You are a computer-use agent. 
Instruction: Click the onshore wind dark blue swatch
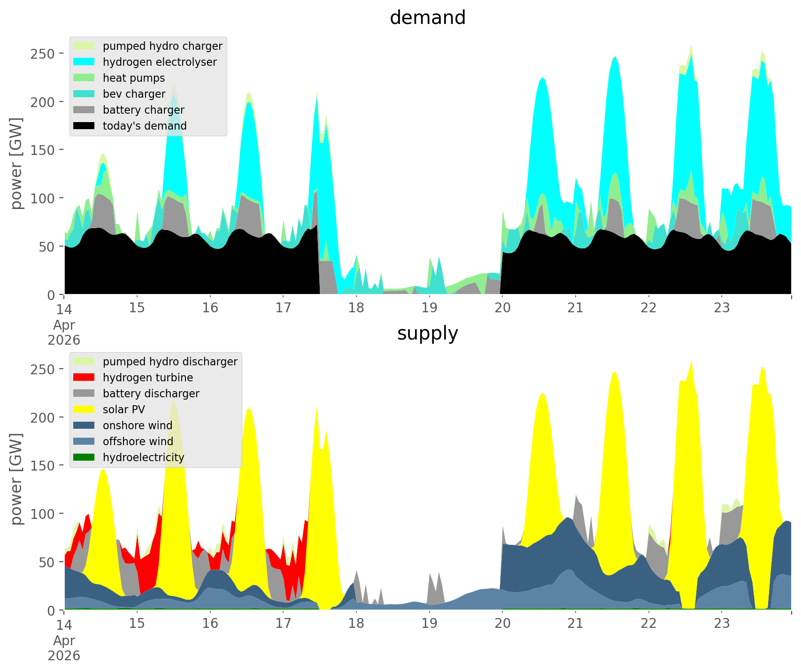tap(85, 425)
